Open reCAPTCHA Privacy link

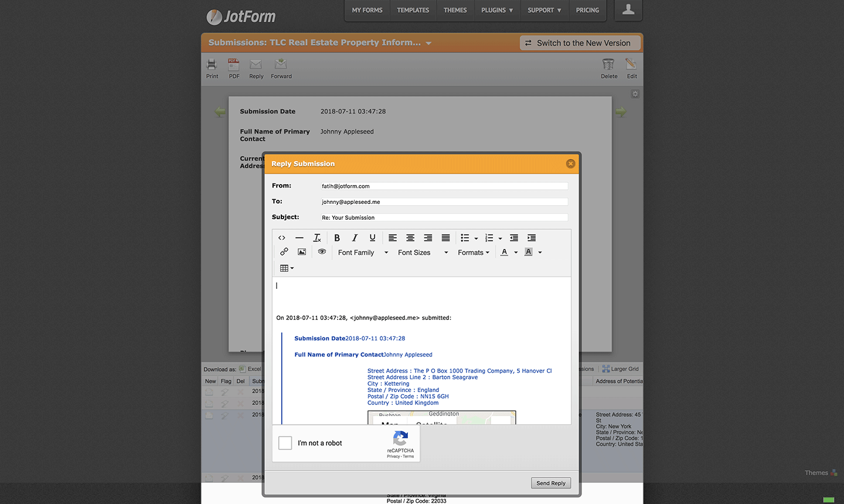click(x=393, y=457)
